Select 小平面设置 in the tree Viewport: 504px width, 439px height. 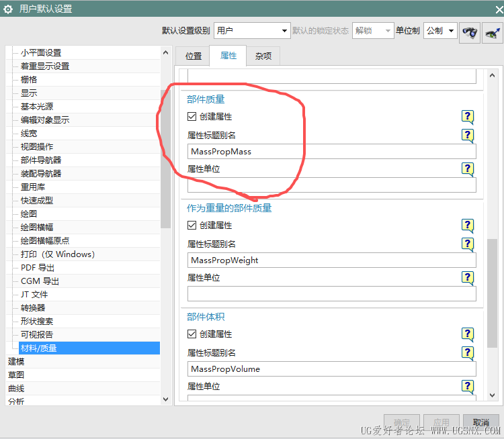41,52
